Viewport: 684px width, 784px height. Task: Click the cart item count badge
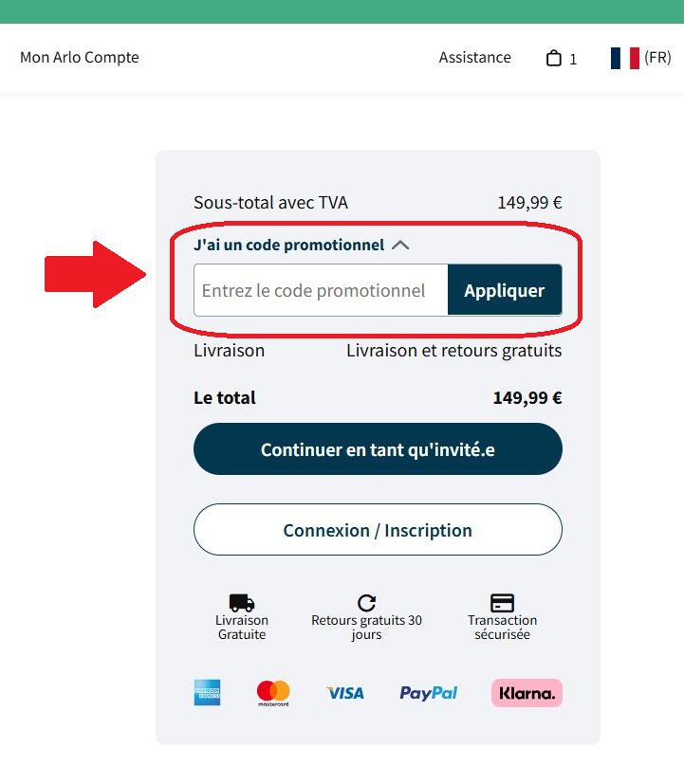point(575,60)
